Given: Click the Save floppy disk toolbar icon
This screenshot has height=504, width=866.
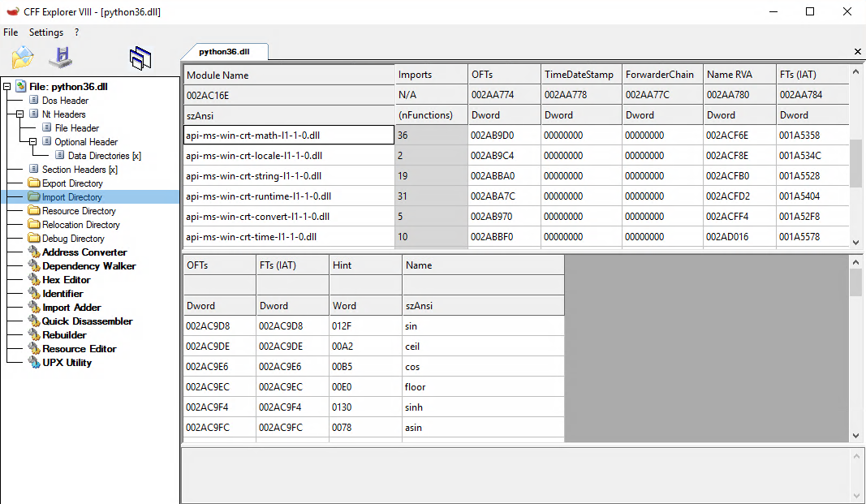Looking at the screenshot, I should tap(61, 58).
